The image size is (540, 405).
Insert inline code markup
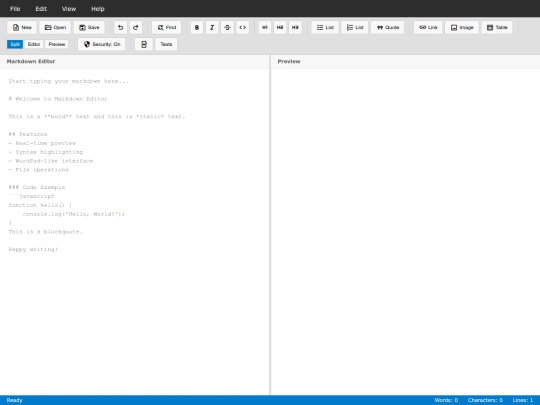click(242, 28)
